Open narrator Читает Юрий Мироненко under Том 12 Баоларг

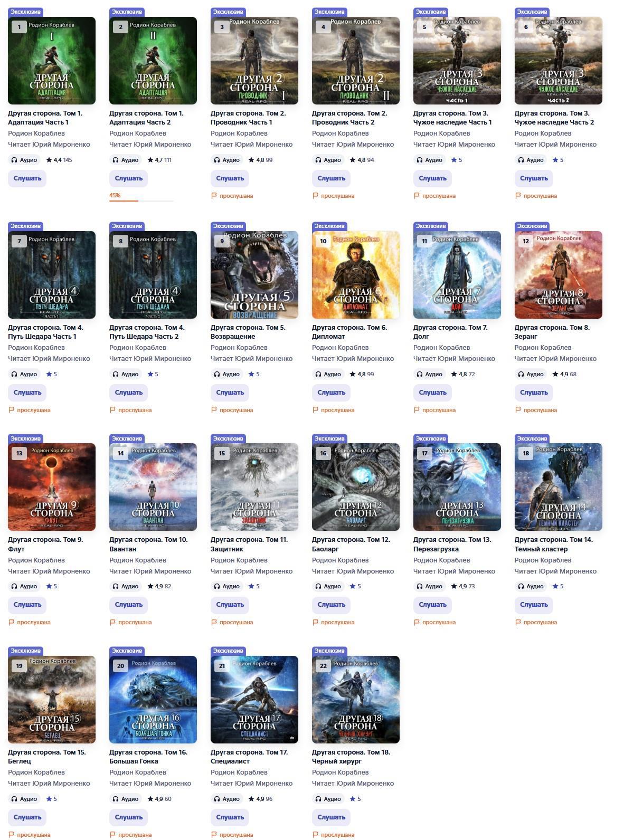[x=353, y=571]
